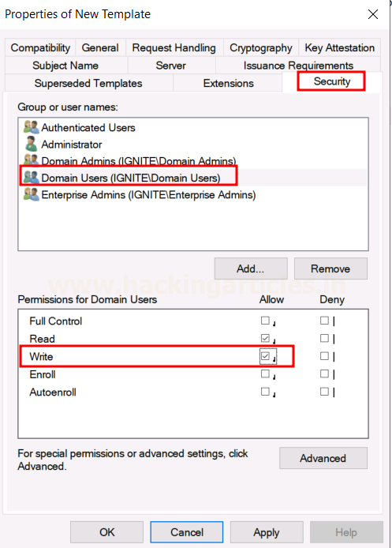Uncheck Allow for Write permission

coord(265,356)
